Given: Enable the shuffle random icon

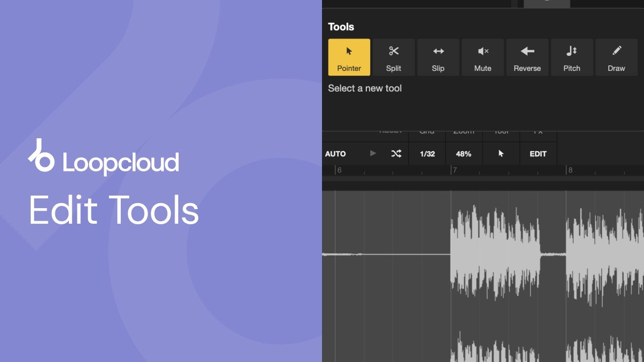Looking at the screenshot, I should (x=396, y=154).
